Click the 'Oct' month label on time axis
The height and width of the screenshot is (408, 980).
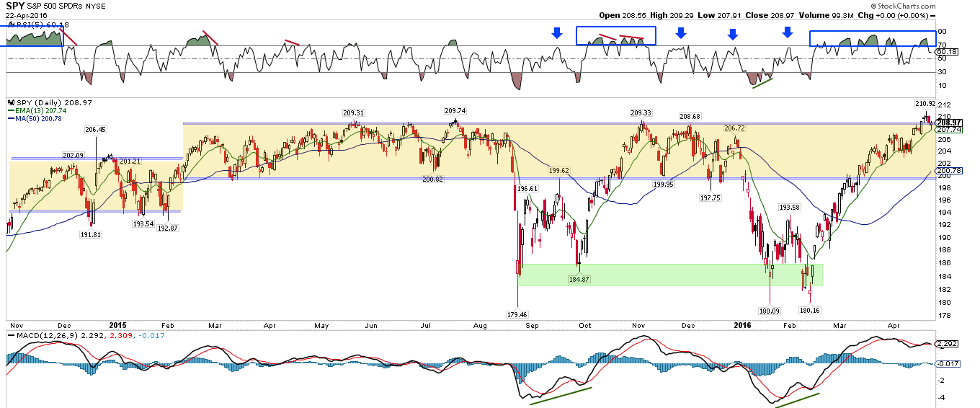click(x=586, y=326)
